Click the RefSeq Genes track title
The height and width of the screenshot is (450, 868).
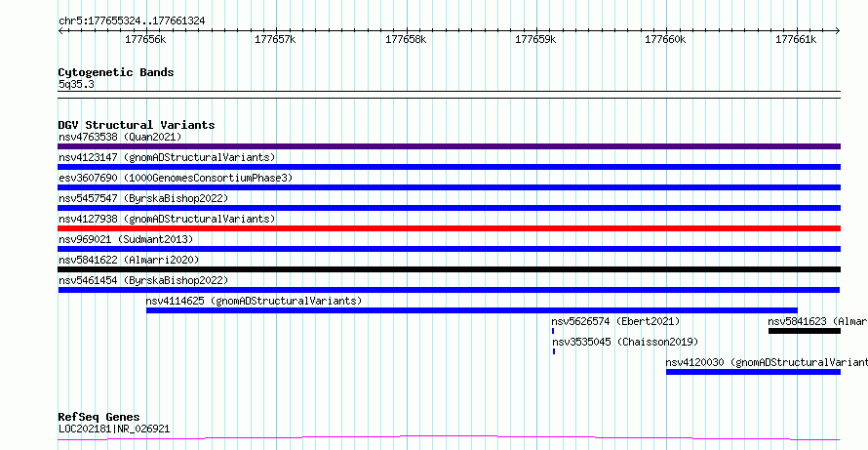(99, 417)
